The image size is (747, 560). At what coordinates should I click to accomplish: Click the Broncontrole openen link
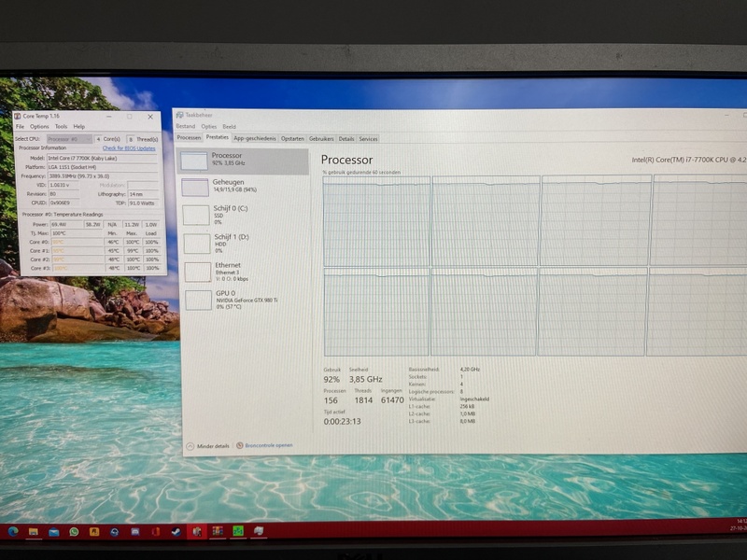click(269, 445)
